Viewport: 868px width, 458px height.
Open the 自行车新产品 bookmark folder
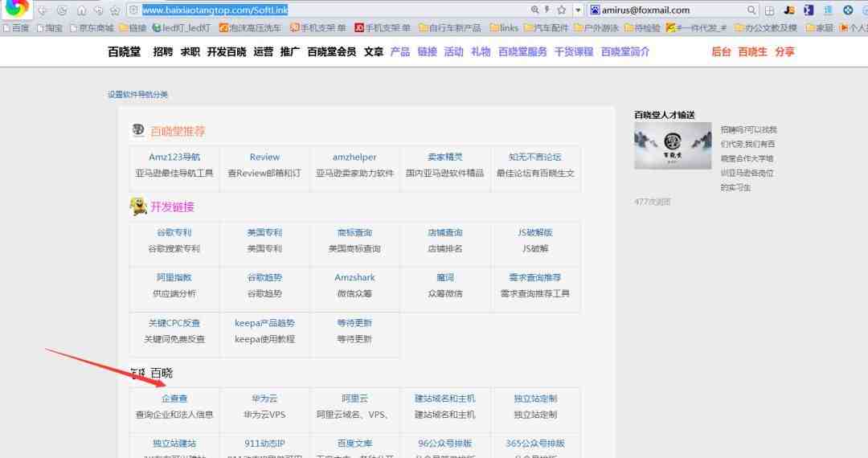(450, 27)
